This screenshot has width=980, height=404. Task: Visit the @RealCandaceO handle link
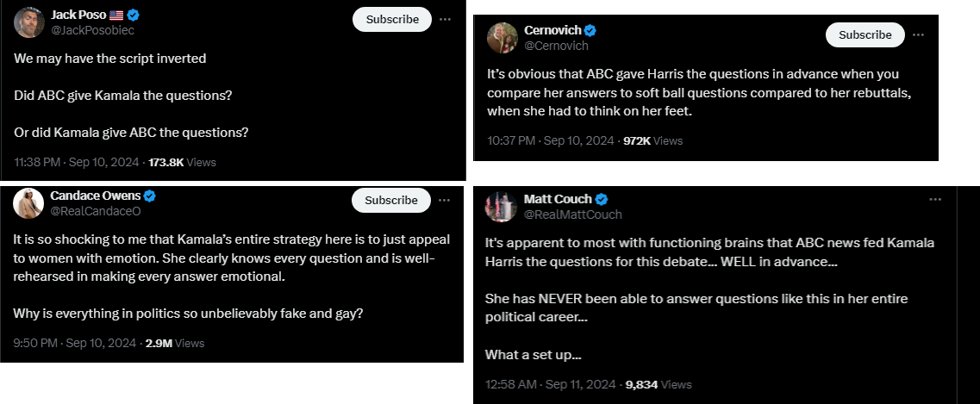point(95,211)
